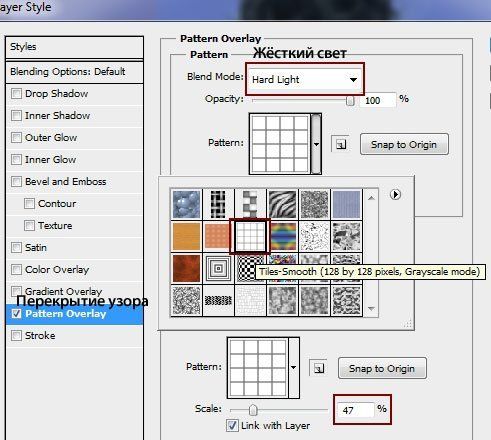
Task: Select the Color Overlay row label
Action: click(57, 269)
